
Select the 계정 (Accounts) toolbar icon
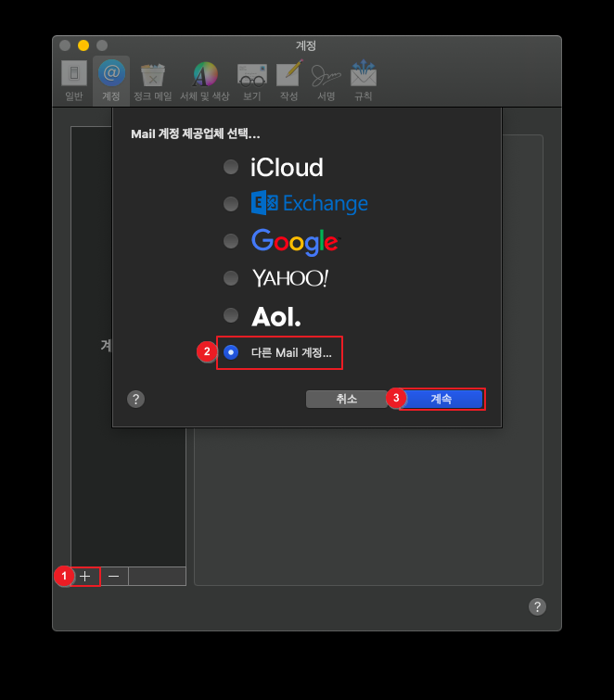[x=111, y=81]
